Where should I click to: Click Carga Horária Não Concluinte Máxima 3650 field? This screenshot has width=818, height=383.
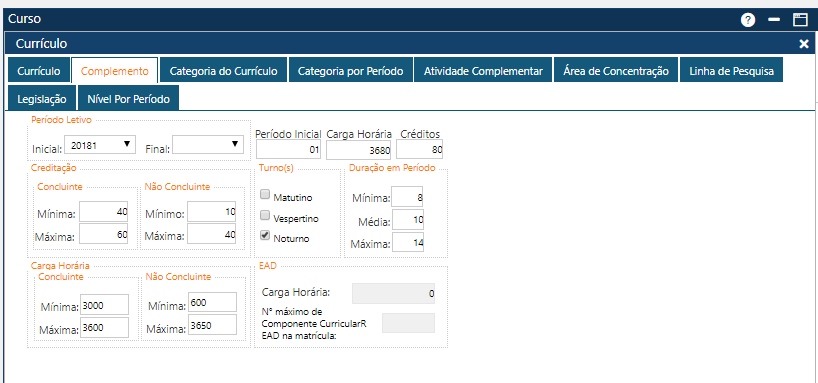point(212,325)
